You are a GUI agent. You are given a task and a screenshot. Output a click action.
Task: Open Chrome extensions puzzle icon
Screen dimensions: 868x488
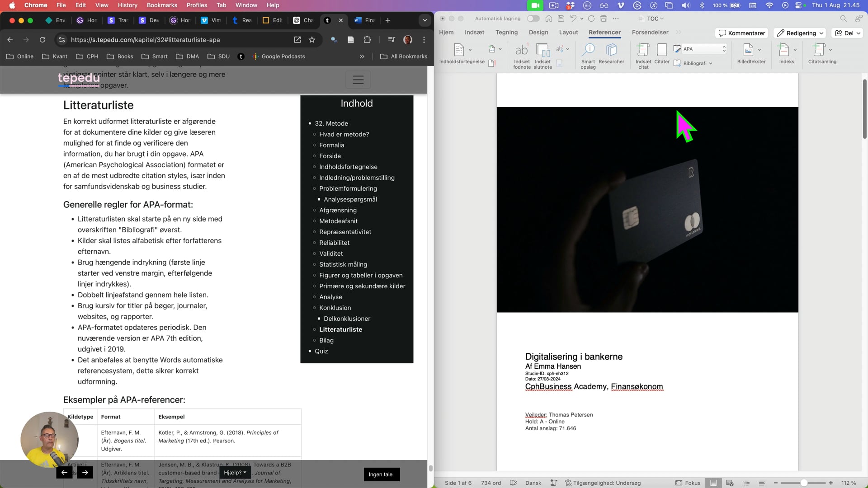[367, 40]
